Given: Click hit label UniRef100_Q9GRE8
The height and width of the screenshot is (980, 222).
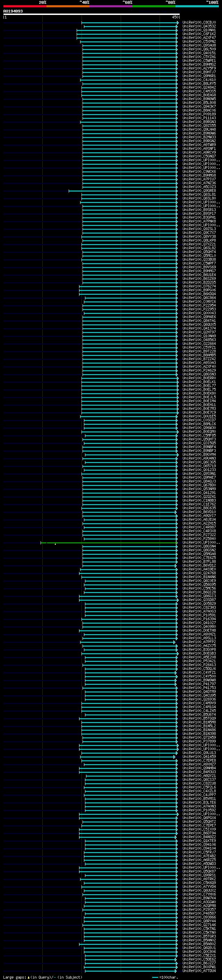Looking at the screenshot, I should (x=199, y=191).
